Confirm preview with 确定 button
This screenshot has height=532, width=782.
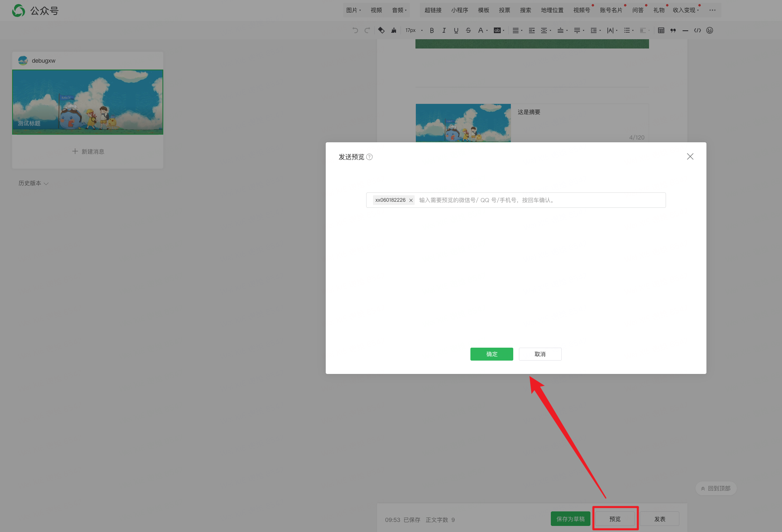(491, 354)
